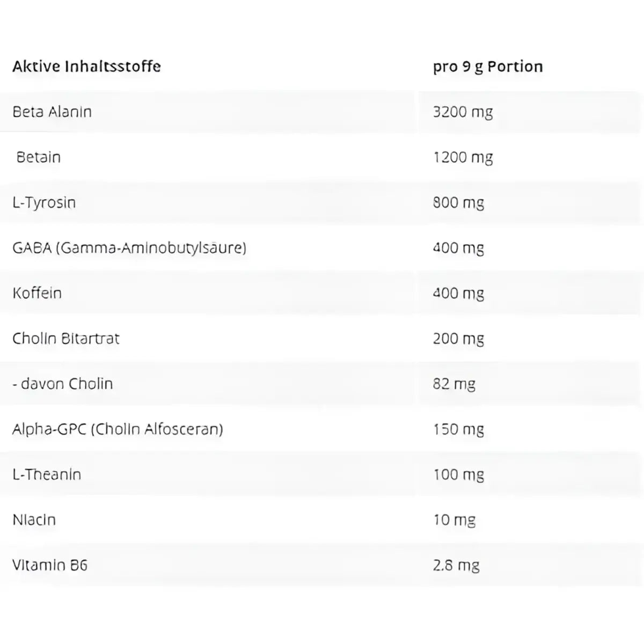Click the 2.8 mg Vitamin B6 amount

point(456,565)
